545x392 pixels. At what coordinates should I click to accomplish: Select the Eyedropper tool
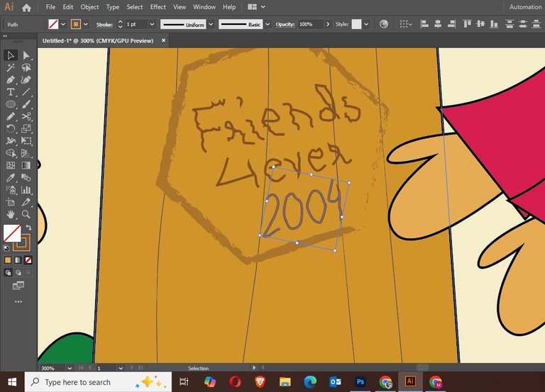point(11,178)
